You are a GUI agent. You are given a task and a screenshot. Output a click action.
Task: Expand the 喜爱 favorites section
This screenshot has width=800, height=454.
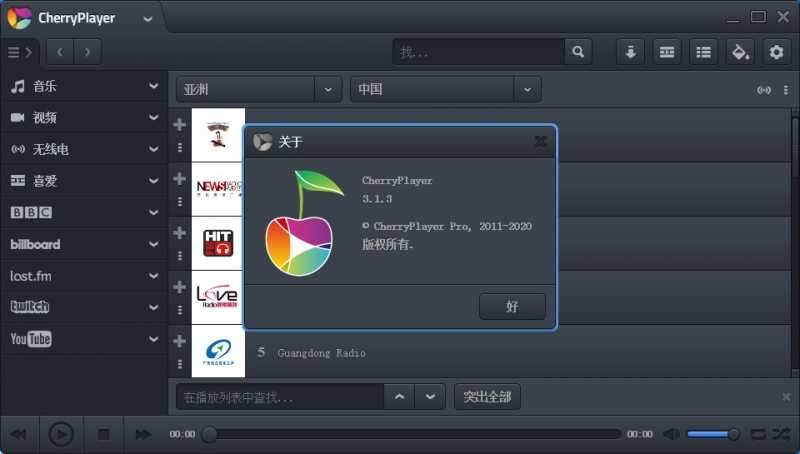[153, 181]
